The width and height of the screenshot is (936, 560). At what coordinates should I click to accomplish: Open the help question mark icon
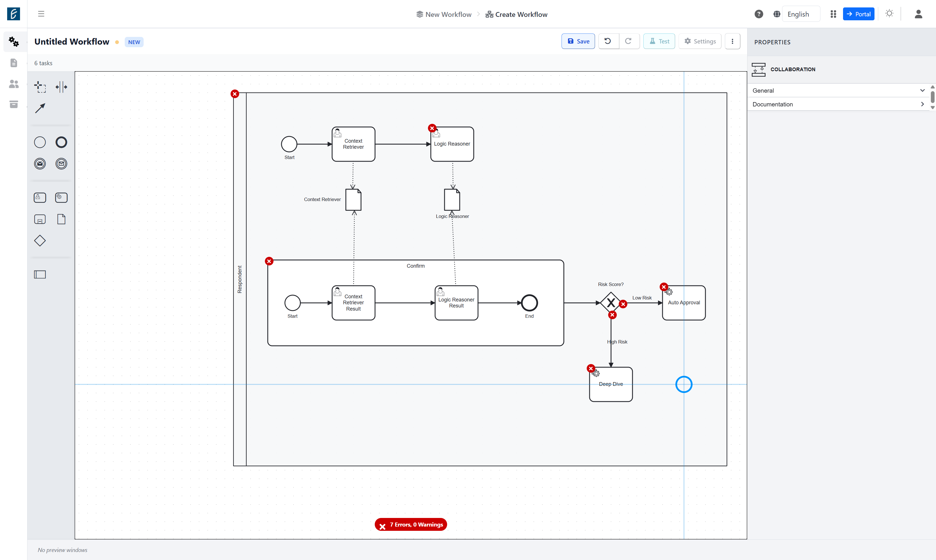(x=759, y=14)
